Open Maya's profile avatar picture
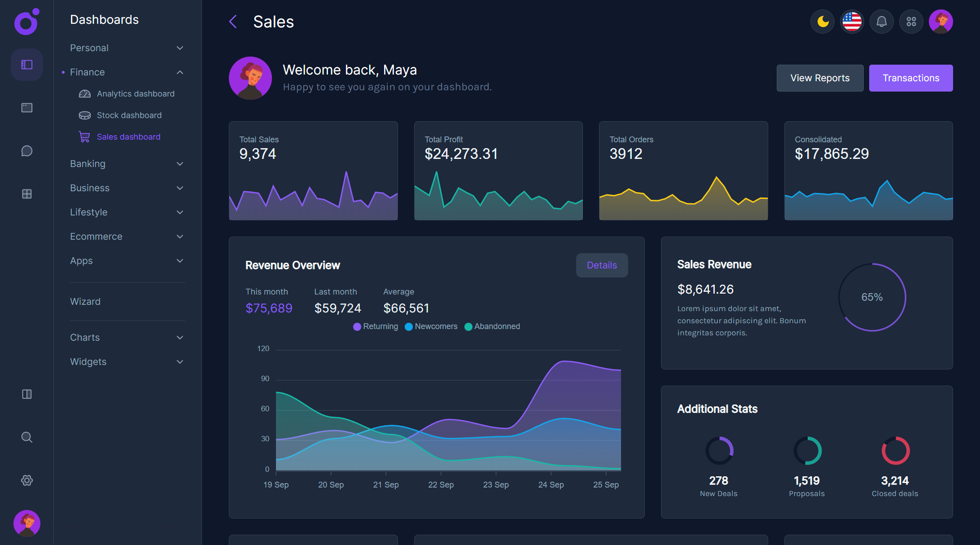 click(941, 21)
